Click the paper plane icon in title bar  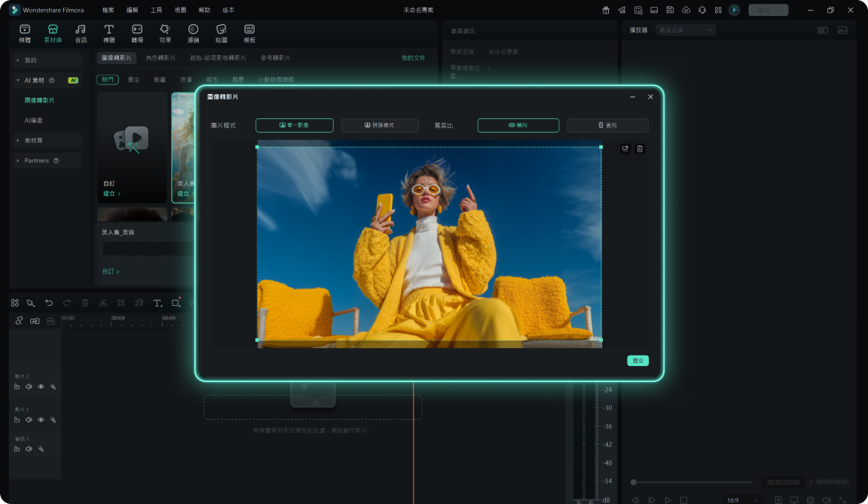(622, 10)
